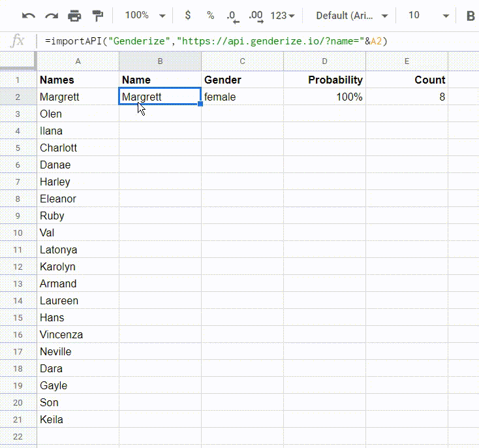Click the Redo arrow icon
Screen dimensions: 479x448
click(x=52, y=15)
